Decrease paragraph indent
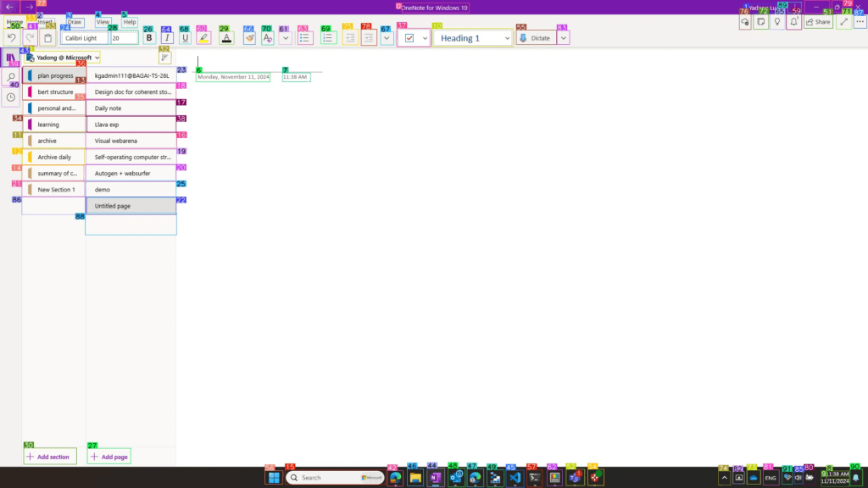The height and width of the screenshot is (488, 868). [x=350, y=38]
